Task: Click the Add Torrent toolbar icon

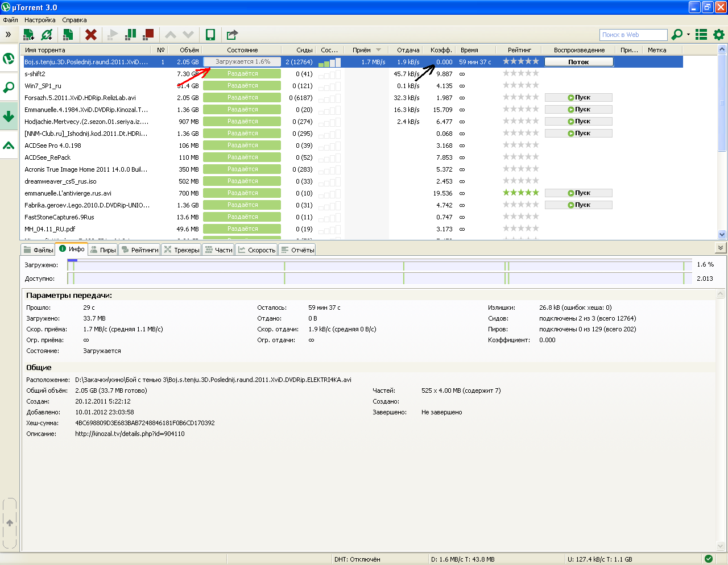Action: point(28,35)
